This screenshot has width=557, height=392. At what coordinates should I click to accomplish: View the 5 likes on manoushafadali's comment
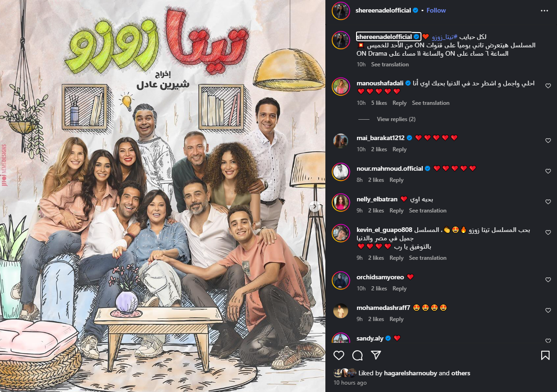[379, 103]
